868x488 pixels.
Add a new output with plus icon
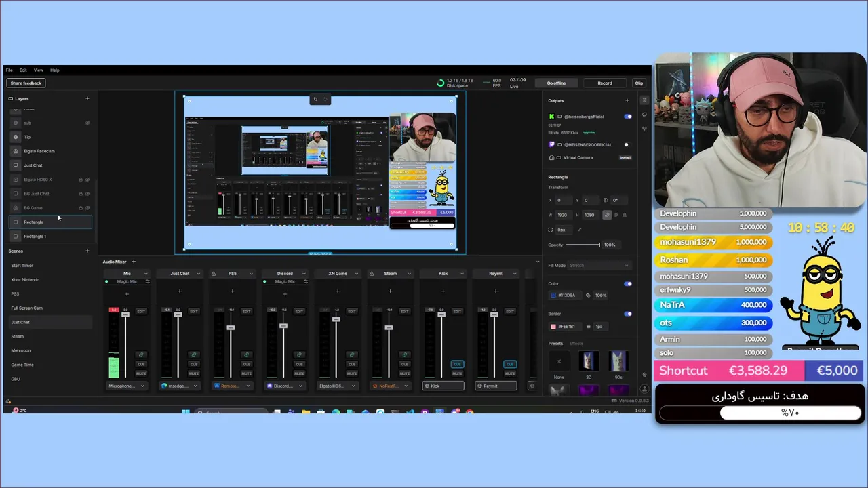point(627,101)
